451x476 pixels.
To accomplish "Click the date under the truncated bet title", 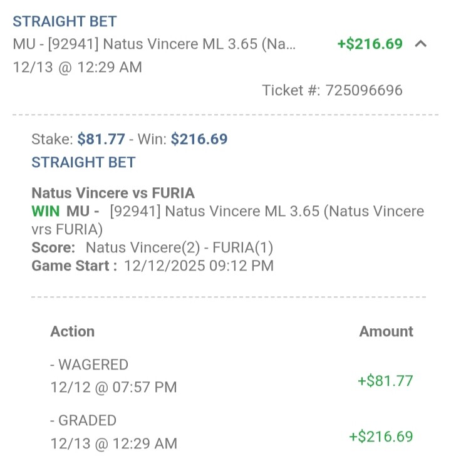I will tap(77, 67).
